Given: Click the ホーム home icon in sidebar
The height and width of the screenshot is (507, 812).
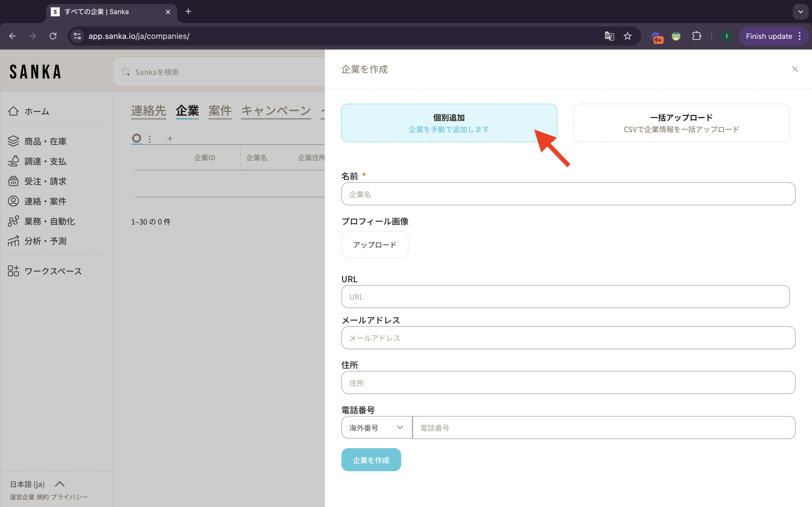Looking at the screenshot, I should click(14, 111).
